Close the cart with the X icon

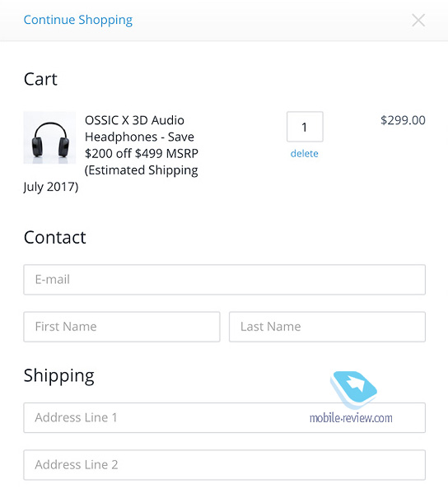418,21
